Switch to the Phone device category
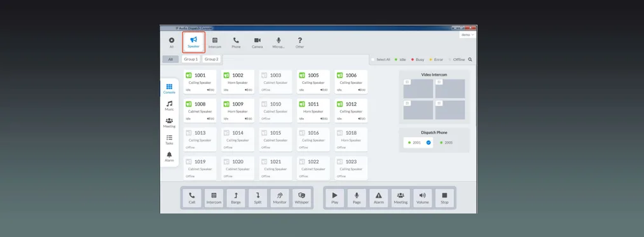 click(236, 43)
